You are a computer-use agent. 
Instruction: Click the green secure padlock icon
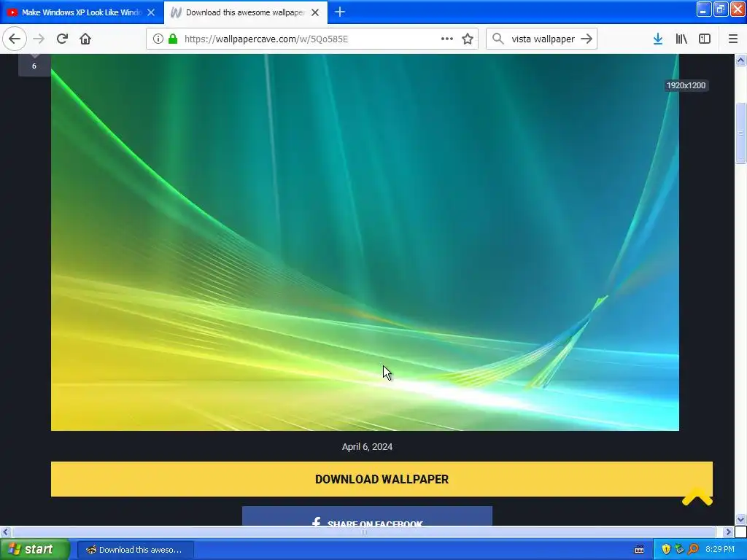coord(173,39)
